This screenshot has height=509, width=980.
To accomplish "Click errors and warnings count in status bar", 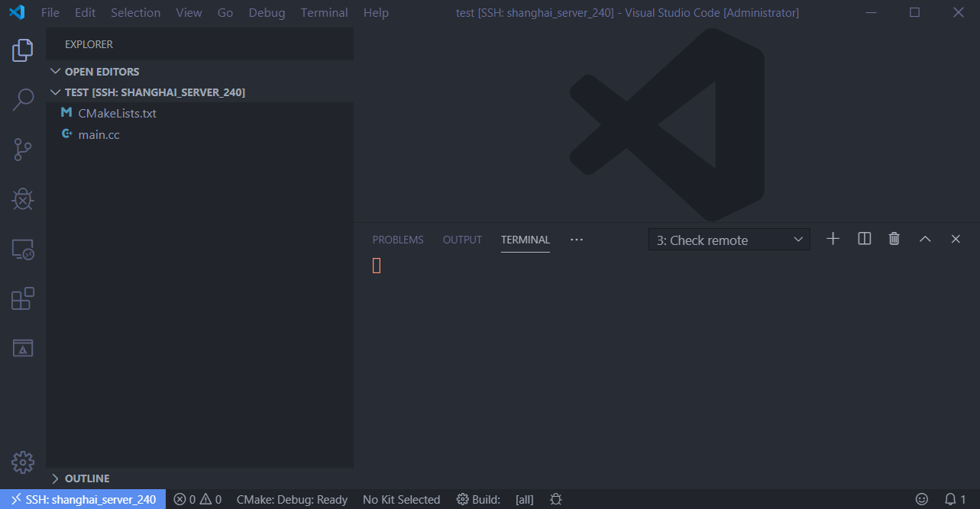I will [x=198, y=500].
